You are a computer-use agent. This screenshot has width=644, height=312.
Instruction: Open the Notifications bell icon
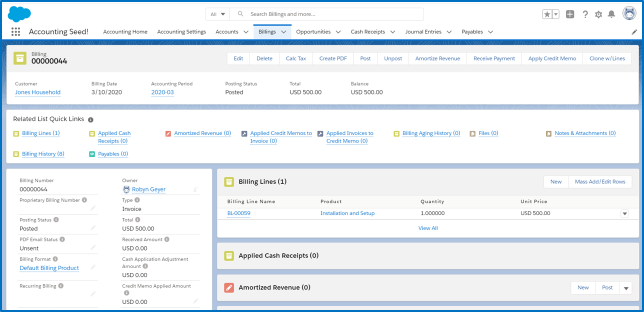tap(611, 14)
